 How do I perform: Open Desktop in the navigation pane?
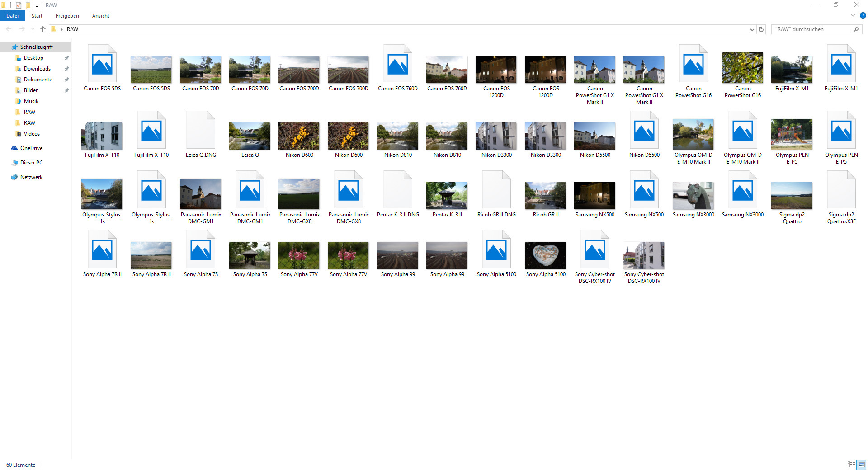(x=33, y=58)
